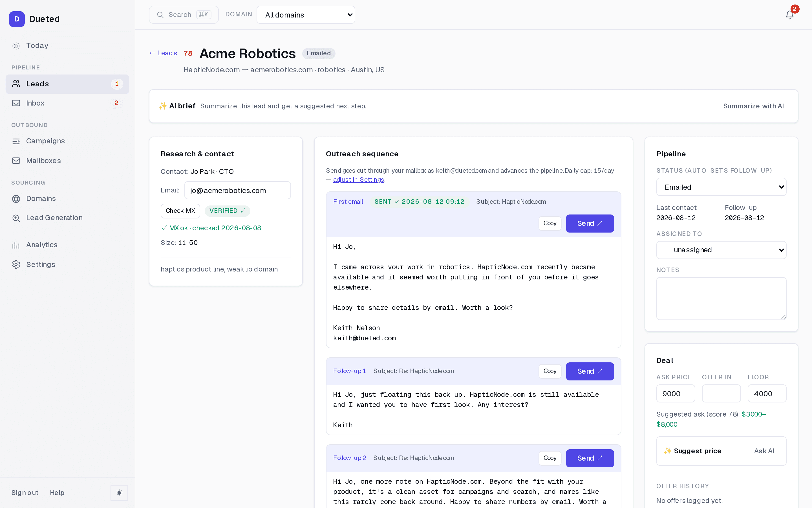812x508 pixels.
Task: Click the Sign out link
Action: pos(25,493)
